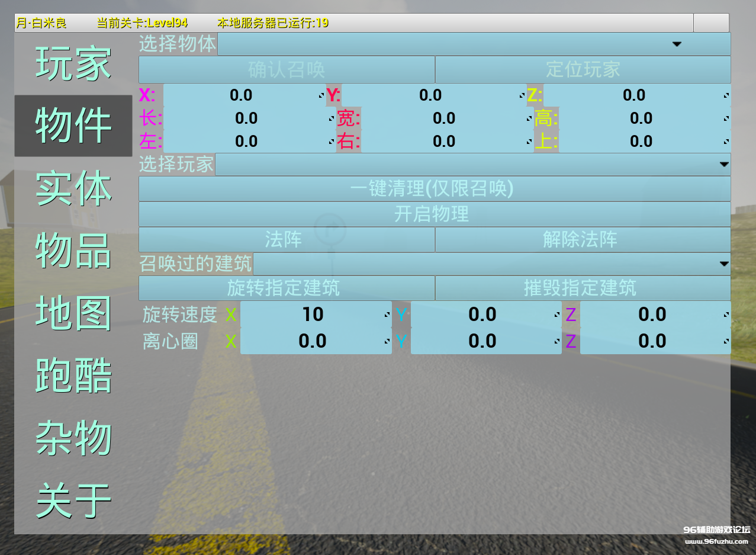Switch to the 实体 tab
Image resolution: width=756 pixels, height=555 pixels.
[x=73, y=188]
